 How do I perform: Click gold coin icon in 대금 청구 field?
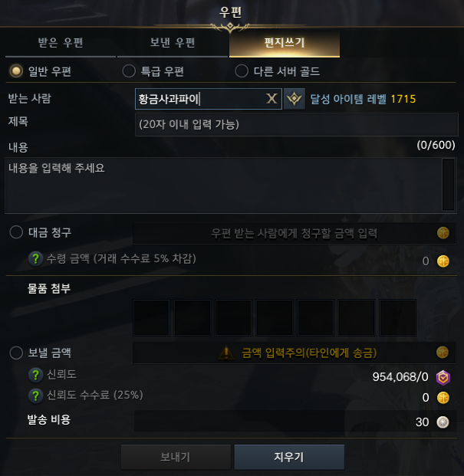tap(443, 233)
